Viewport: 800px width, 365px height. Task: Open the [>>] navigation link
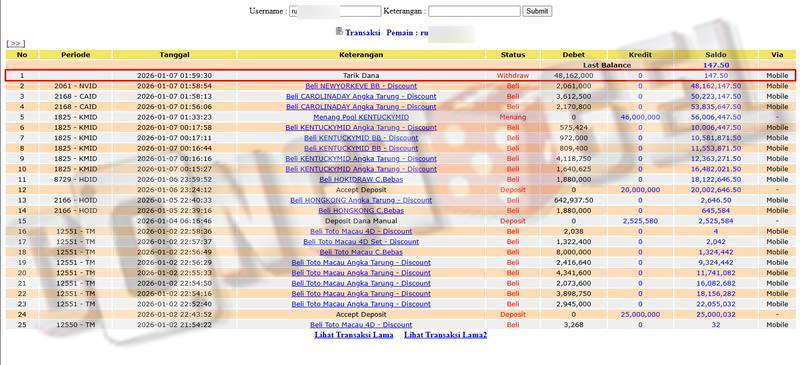coord(15,44)
